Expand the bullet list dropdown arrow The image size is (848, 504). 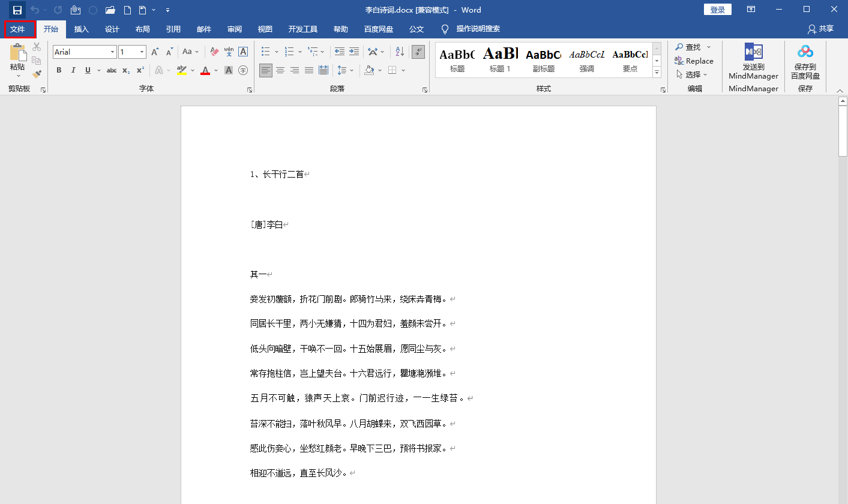click(x=277, y=52)
